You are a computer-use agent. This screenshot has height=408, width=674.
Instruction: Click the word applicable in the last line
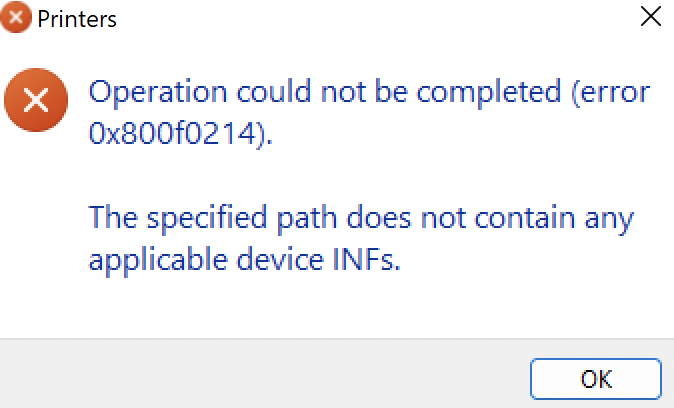pyautogui.click(x=158, y=261)
